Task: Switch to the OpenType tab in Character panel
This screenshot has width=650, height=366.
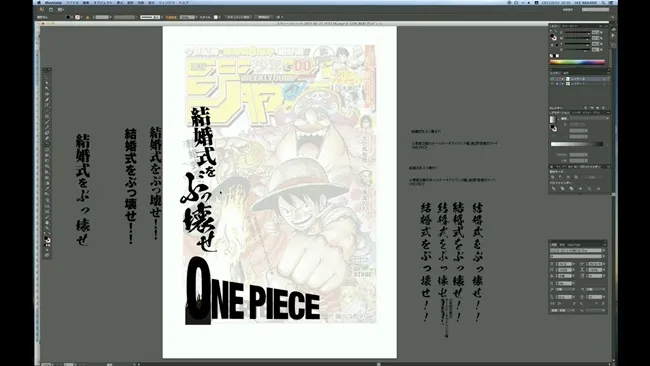Action: click(x=574, y=245)
